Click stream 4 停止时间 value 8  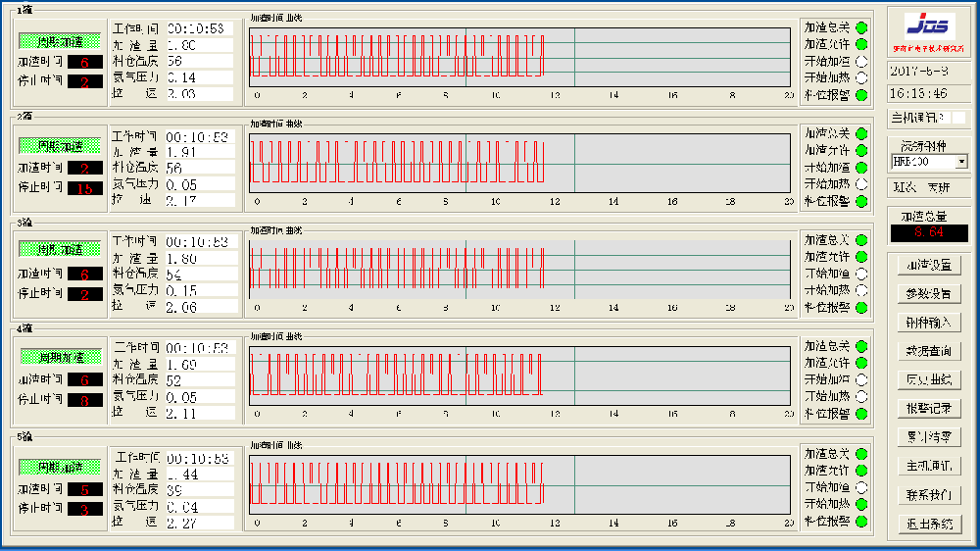point(85,400)
